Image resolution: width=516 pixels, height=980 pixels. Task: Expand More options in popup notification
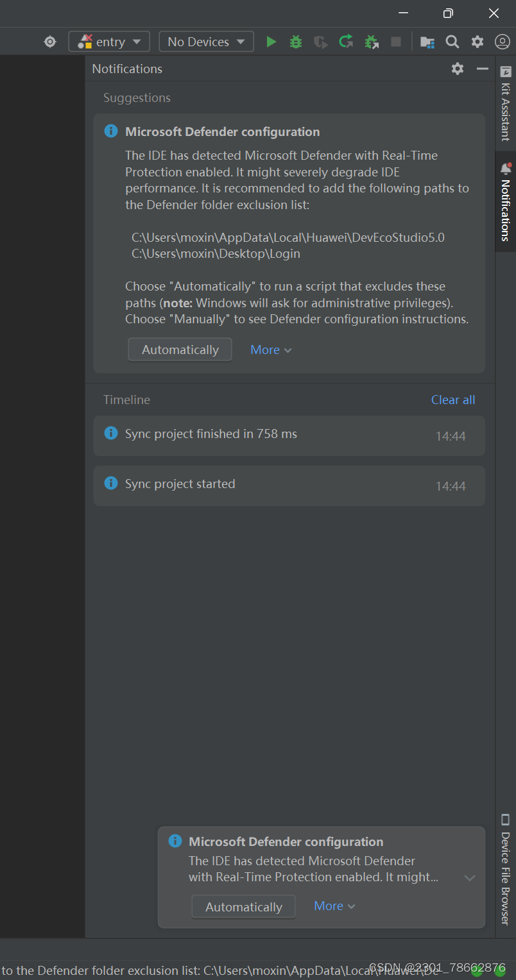tap(334, 906)
